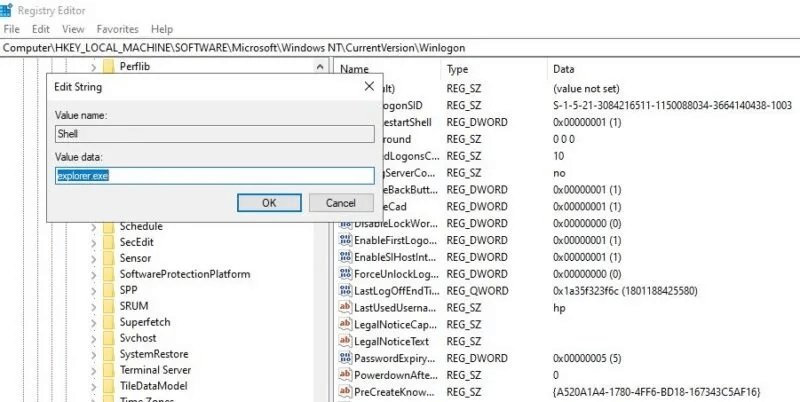Click the registry path address bar

click(x=400, y=48)
